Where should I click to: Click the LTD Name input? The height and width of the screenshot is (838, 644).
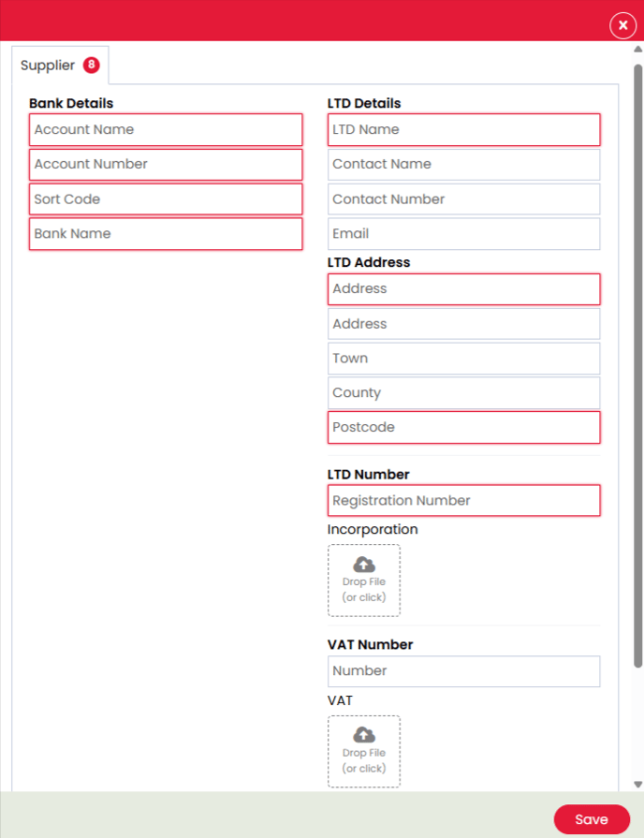(x=463, y=130)
